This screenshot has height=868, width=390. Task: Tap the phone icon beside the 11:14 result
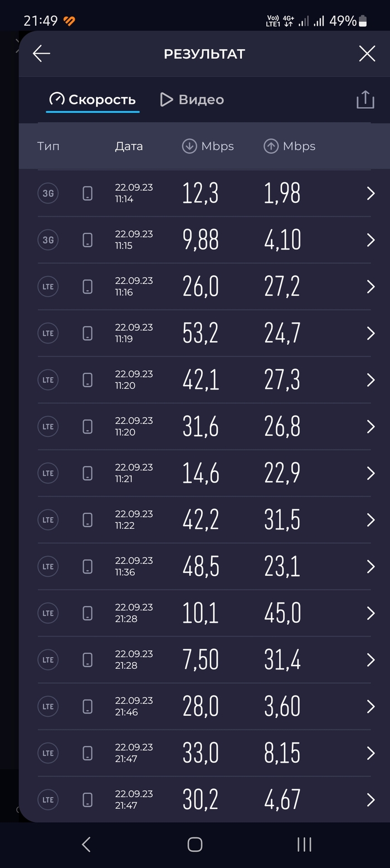[x=87, y=193]
